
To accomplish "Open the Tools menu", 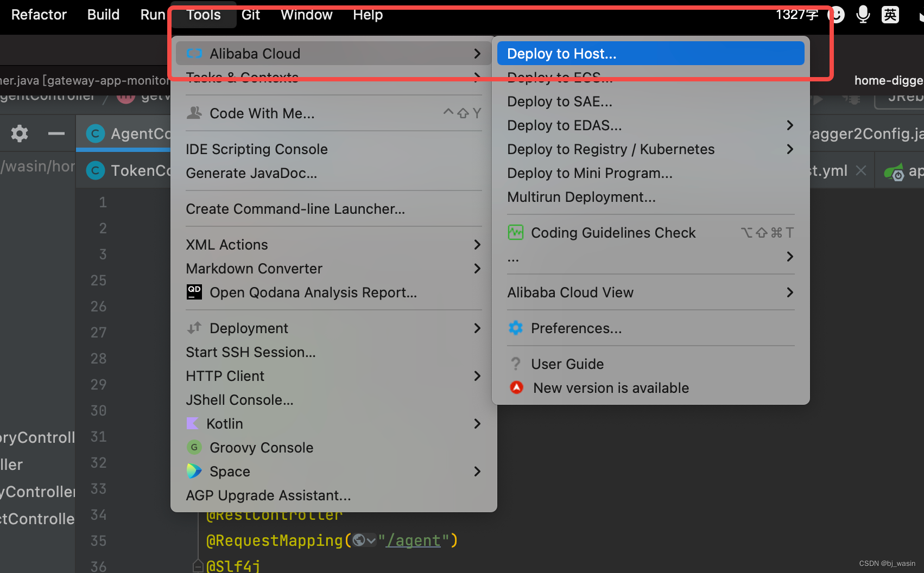I will tap(204, 15).
